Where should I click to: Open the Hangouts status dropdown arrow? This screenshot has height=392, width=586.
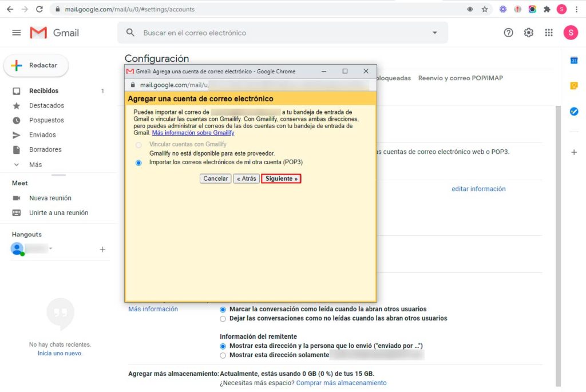point(50,248)
